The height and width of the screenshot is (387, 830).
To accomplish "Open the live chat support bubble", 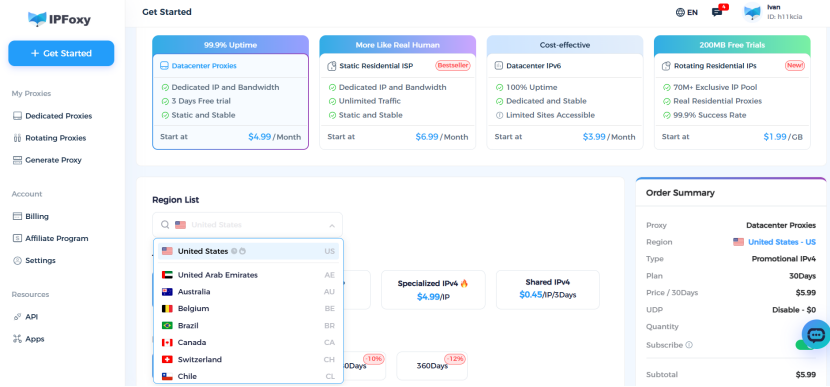I will [816, 334].
